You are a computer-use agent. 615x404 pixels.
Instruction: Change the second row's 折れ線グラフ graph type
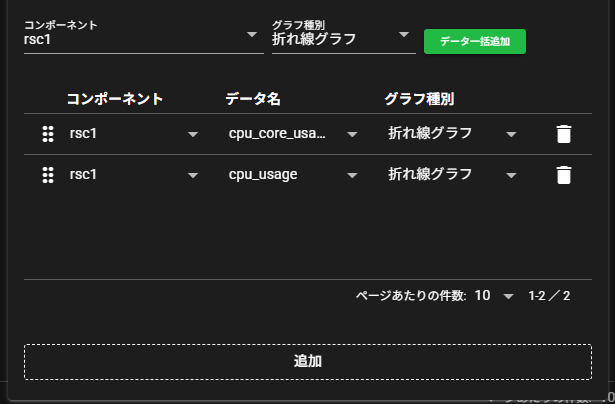coord(452,175)
